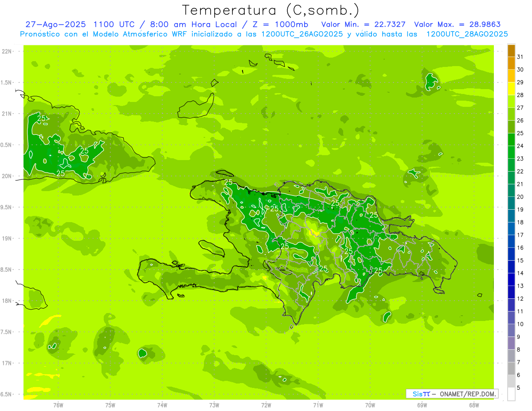Click the 21N latitude label
The width and height of the screenshot is (532, 411).
[7, 114]
